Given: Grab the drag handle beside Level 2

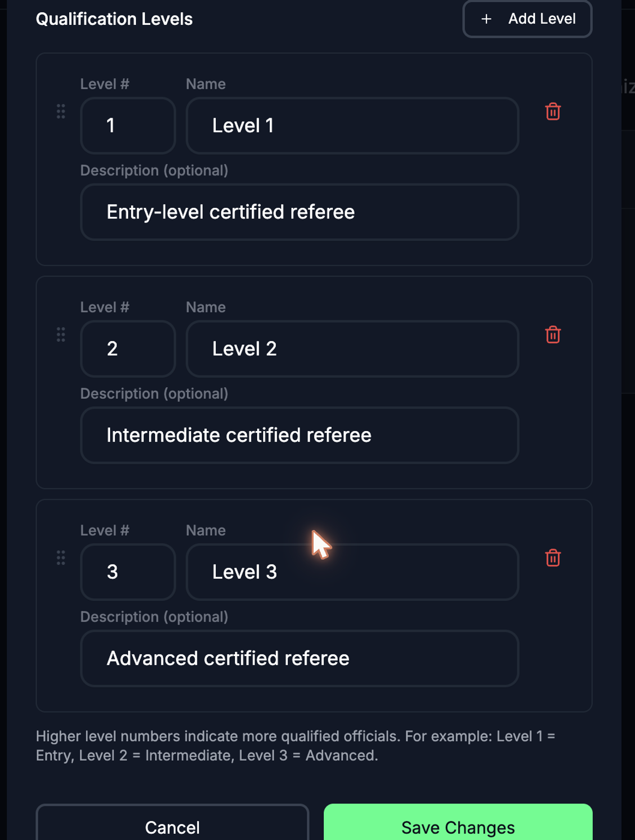Looking at the screenshot, I should pos(61,334).
